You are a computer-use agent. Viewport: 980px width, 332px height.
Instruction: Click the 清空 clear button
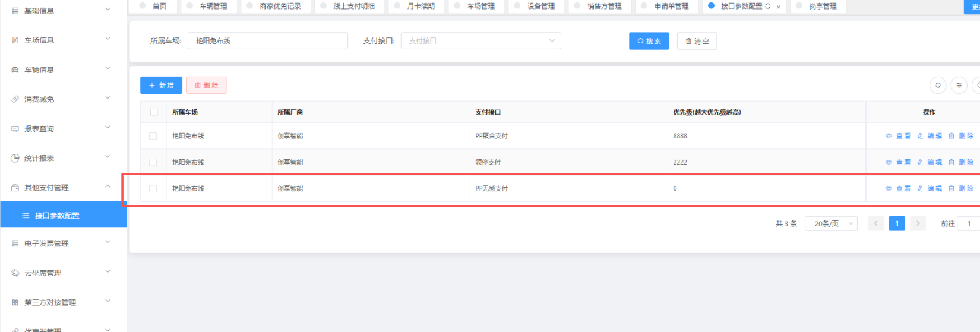click(697, 41)
